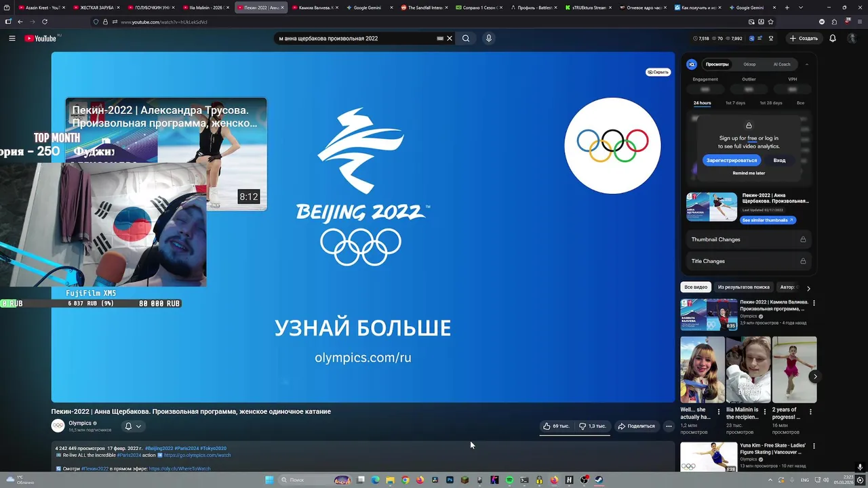The image size is (868, 488).
Task: Select the 24 hours range tab
Action: pos(702,103)
